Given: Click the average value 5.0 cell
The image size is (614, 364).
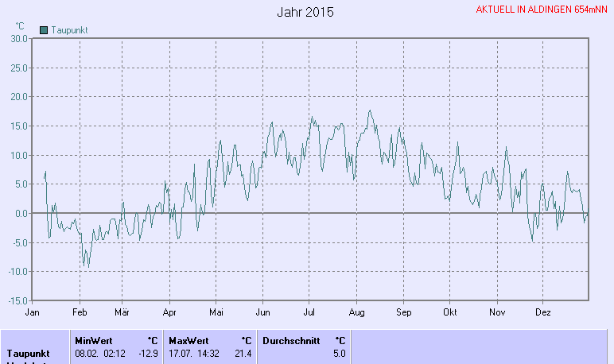Looking at the screenshot, I should coord(339,353).
